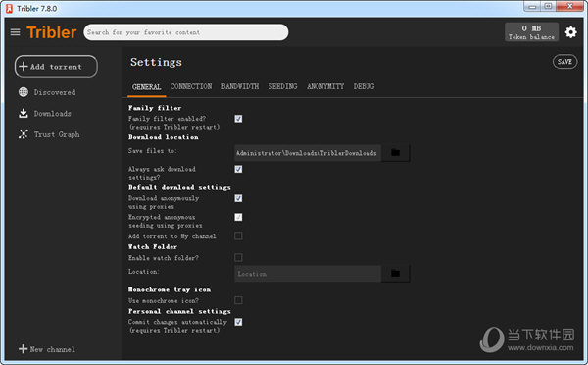Click the Discovered globe icon
Viewport: 588px width, 365px height.
pos(24,92)
